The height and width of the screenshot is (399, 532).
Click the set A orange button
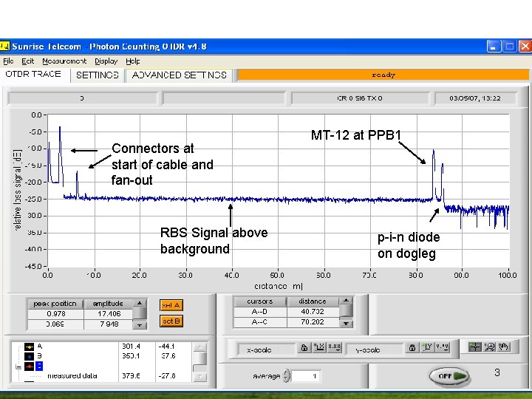pos(171,305)
